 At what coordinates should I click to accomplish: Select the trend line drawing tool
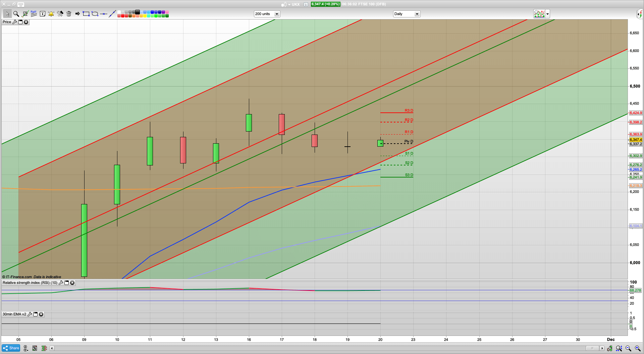point(112,14)
